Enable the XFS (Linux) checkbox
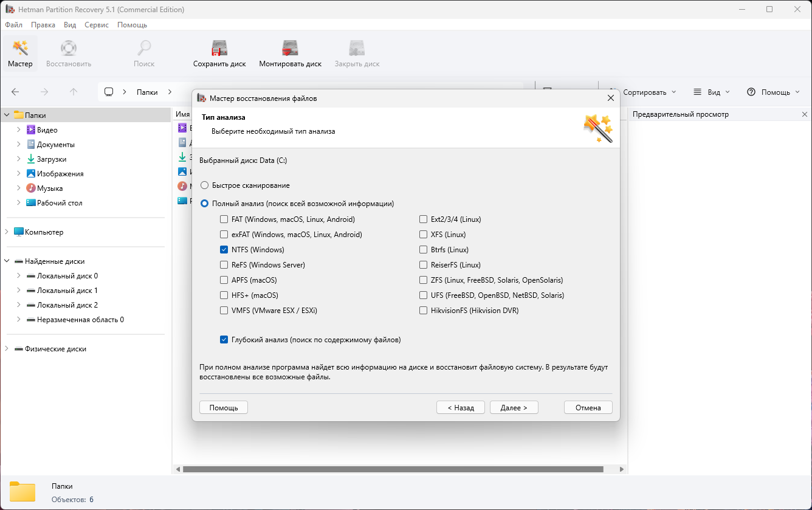Screen dimensions: 812x510 [424, 234]
